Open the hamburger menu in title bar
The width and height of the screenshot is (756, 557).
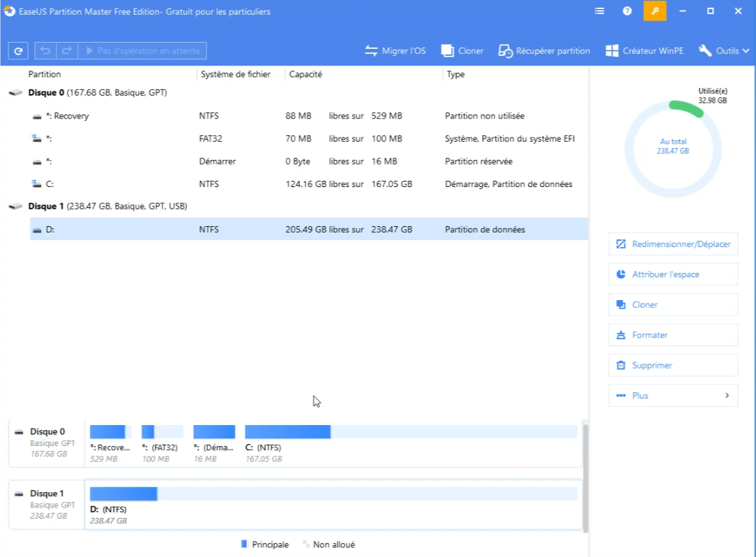tap(599, 11)
